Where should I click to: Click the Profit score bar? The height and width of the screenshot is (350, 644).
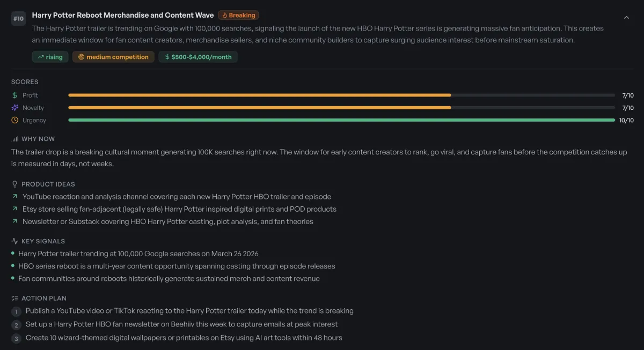[341, 95]
